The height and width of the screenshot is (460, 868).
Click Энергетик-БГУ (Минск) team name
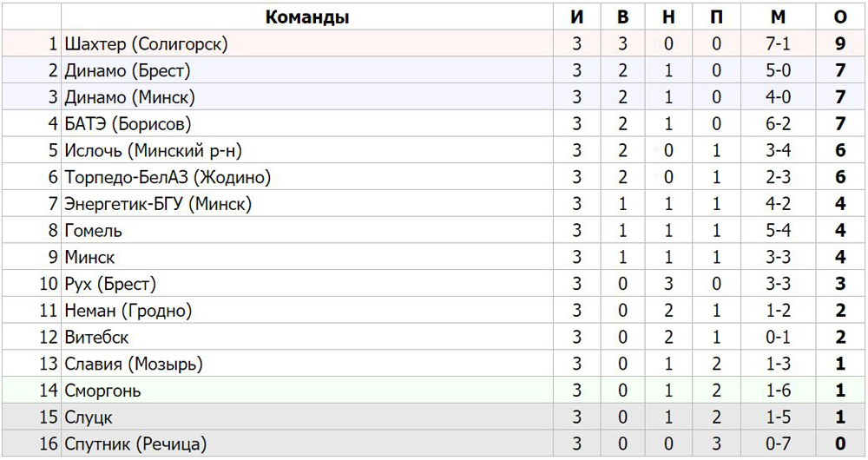158,204
